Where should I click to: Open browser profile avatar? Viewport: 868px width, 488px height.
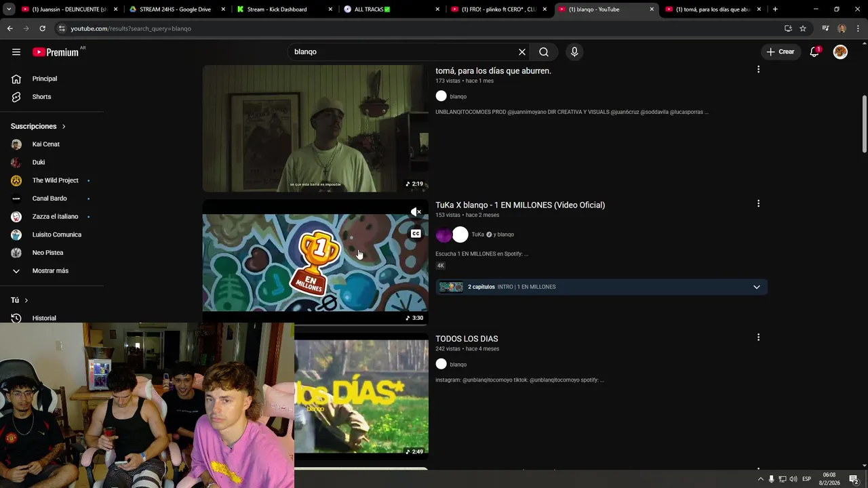tap(842, 28)
